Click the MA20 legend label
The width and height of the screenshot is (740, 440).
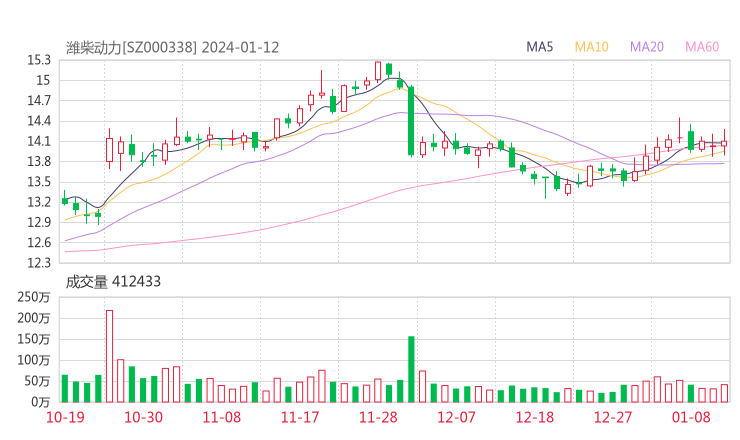(x=647, y=47)
